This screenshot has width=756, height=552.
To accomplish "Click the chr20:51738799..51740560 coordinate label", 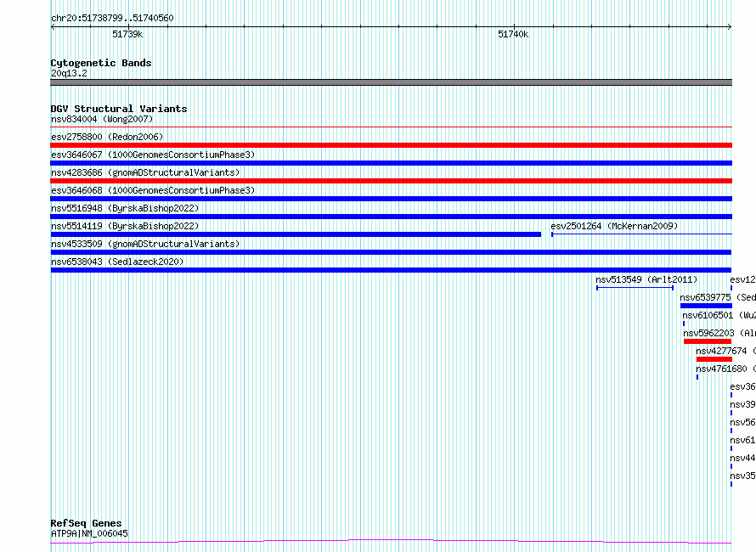I will coord(112,19).
